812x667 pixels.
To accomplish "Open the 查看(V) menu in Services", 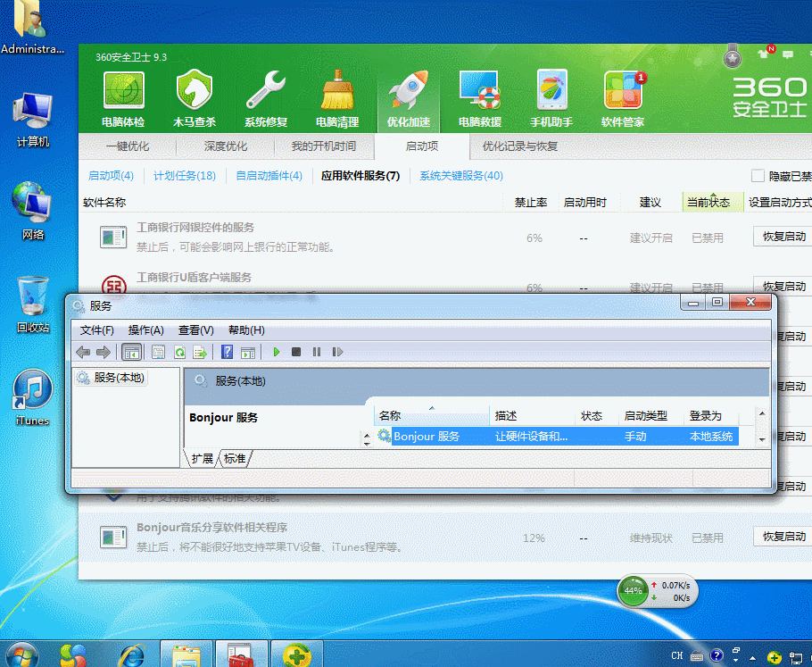I will pos(195,330).
